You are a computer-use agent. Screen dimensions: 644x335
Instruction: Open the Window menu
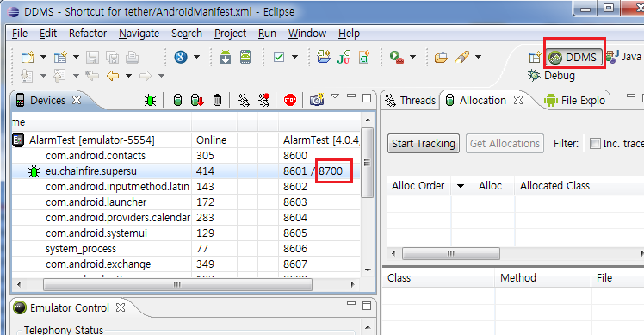point(307,34)
